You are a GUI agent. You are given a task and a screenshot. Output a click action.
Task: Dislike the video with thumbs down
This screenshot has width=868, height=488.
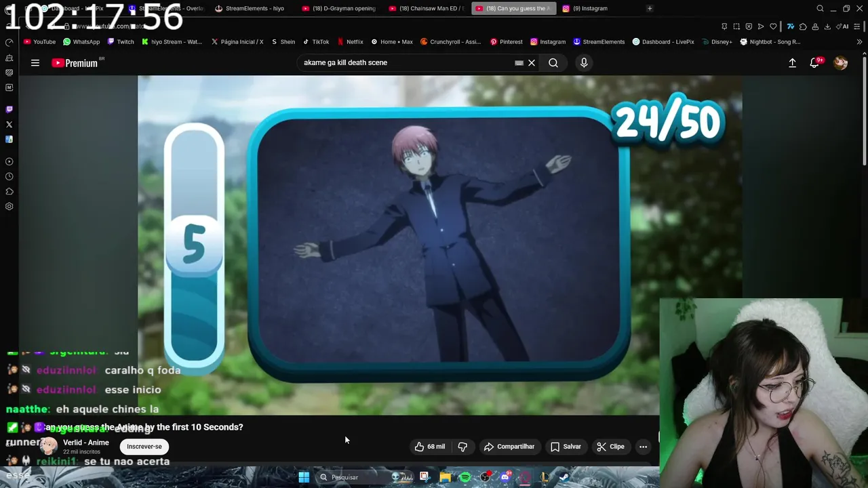(462, 447)
